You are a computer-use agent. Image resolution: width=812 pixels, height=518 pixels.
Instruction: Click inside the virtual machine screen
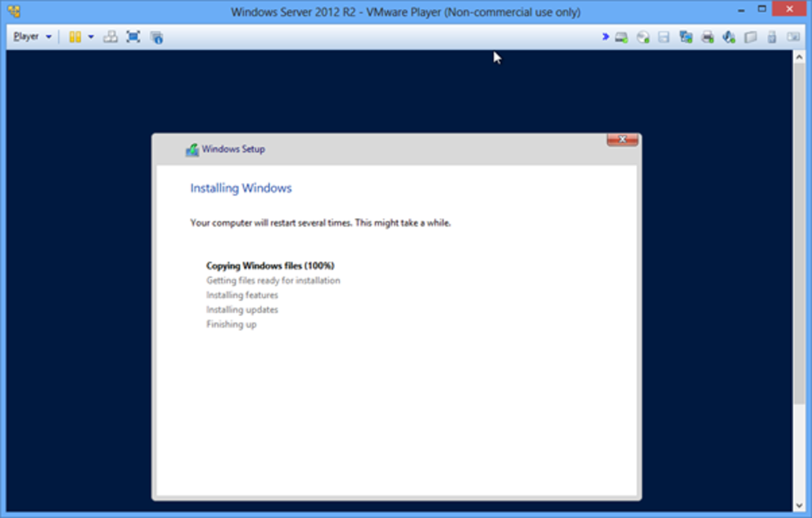[406, 406]
